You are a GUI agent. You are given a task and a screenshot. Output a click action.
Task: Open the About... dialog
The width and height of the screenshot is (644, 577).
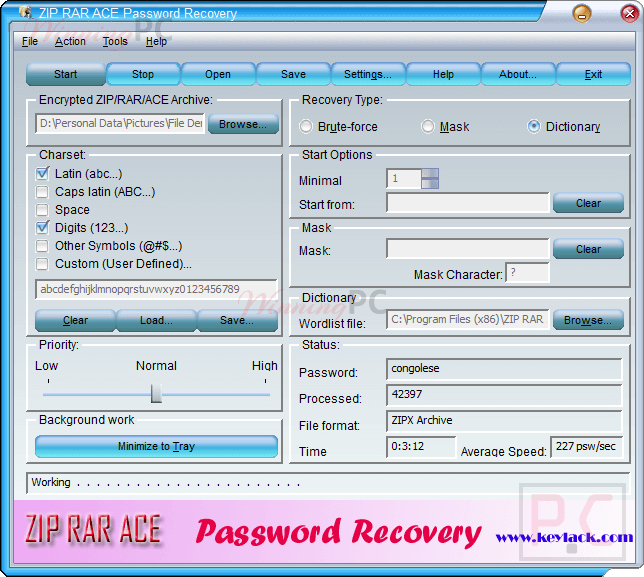coord(518,74)
